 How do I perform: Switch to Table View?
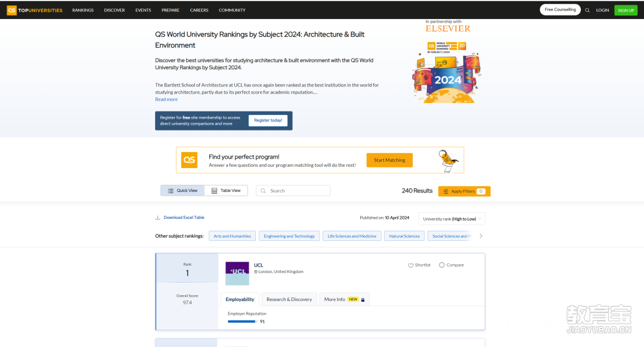[x=226, y=191]
